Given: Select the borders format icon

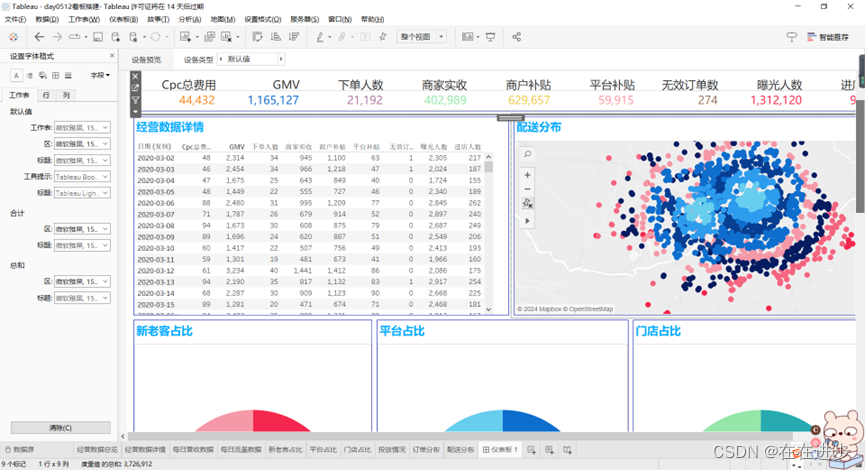Looking at the screenshot, I should [x=55, y=76].
